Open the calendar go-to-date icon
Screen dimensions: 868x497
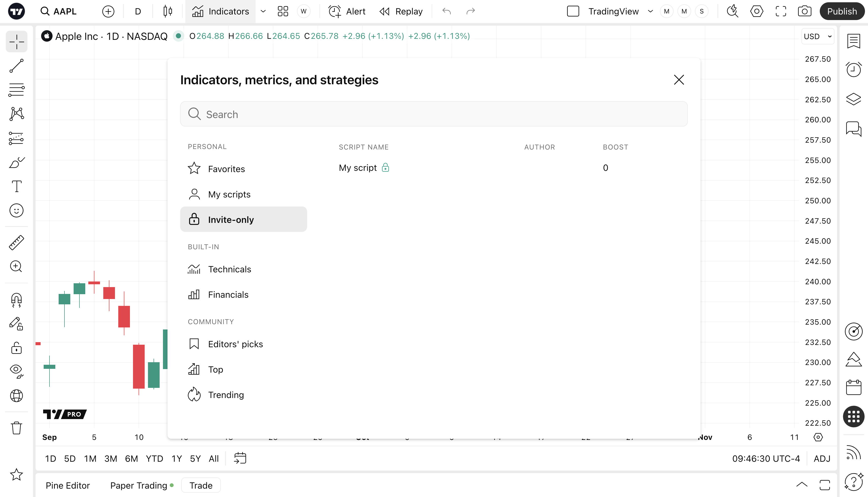pos(240,458)
